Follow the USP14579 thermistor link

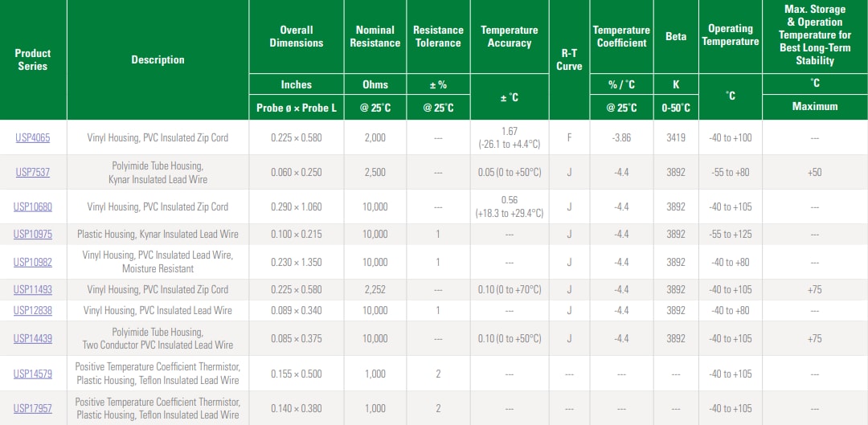pyautogui.click(x=33, y=374)
